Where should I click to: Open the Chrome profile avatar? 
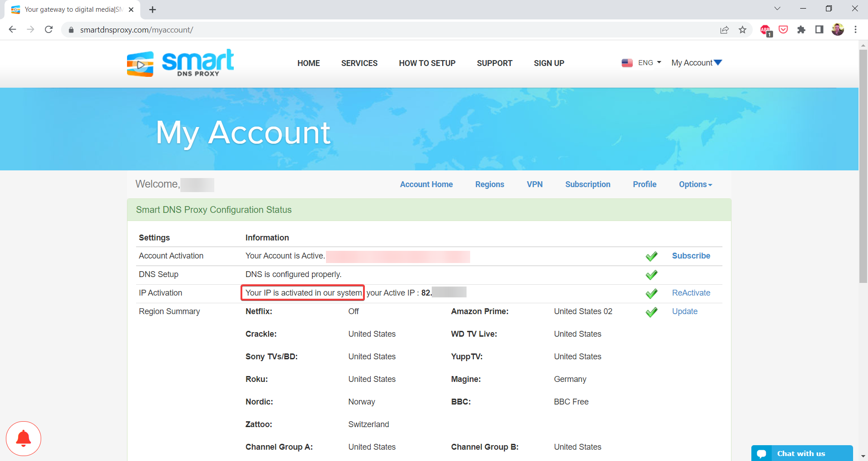click(x=837, y=30)
